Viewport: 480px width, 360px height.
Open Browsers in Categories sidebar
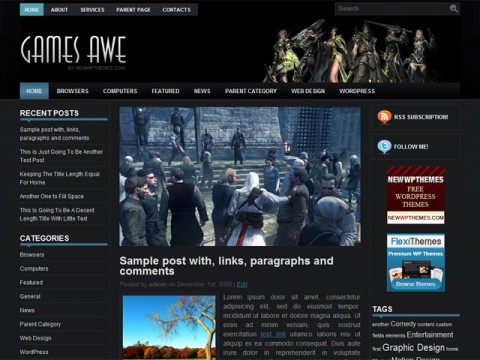pos(32,255)
